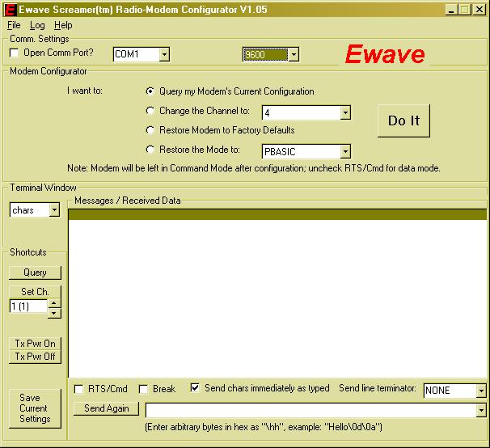
Task: Expand the PBASIC mode dropdown
Action: point(345,152)
